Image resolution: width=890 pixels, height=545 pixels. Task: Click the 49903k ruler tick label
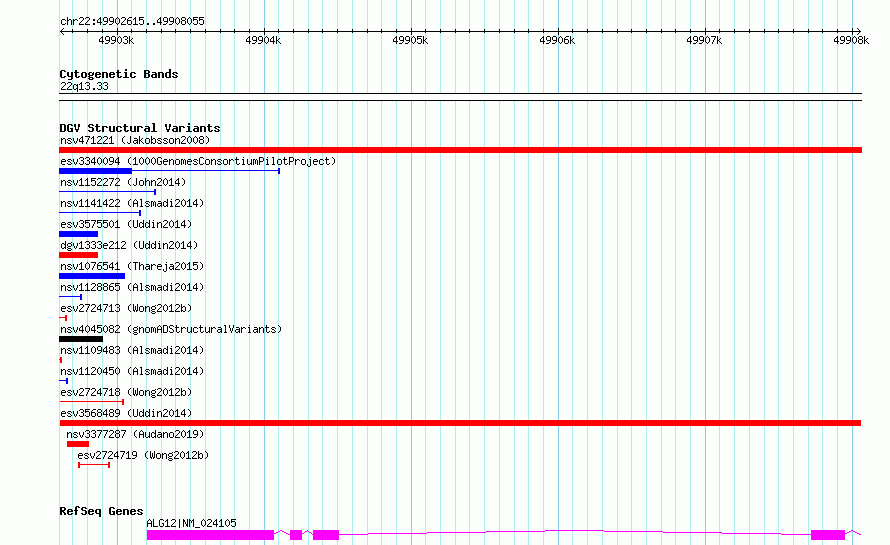click(x=116, y=40)
